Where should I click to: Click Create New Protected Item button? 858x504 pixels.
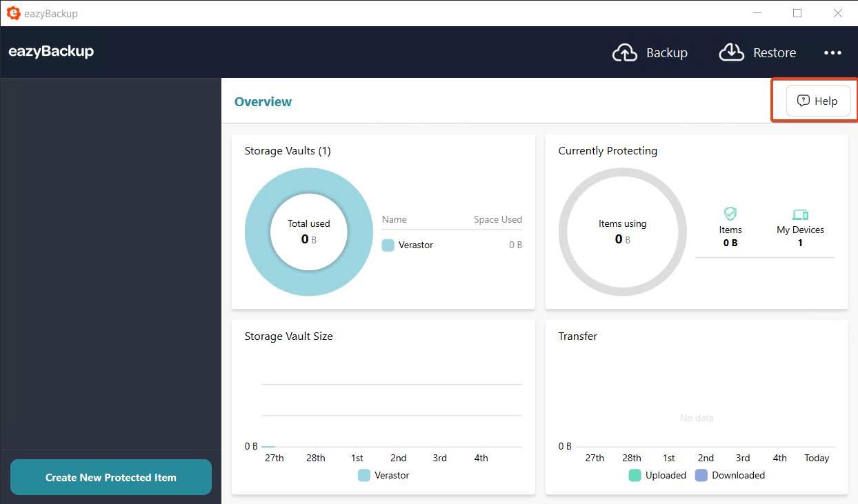coord(111,477)
